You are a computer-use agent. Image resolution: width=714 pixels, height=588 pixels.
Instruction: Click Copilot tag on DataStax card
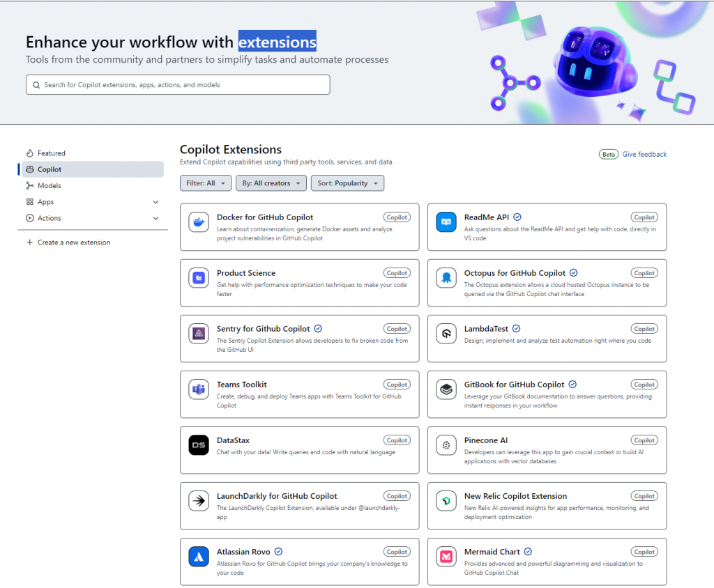tap(397, 440)
